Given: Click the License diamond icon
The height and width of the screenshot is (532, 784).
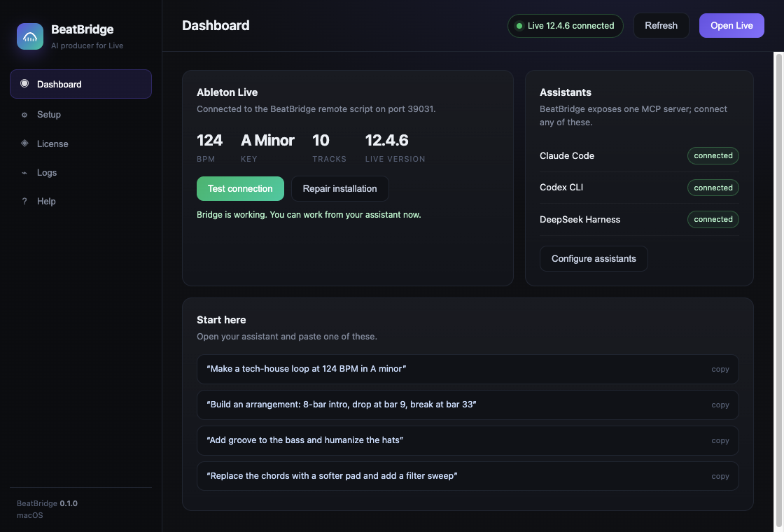Looking at the screenshot, I should pos(24,143).
